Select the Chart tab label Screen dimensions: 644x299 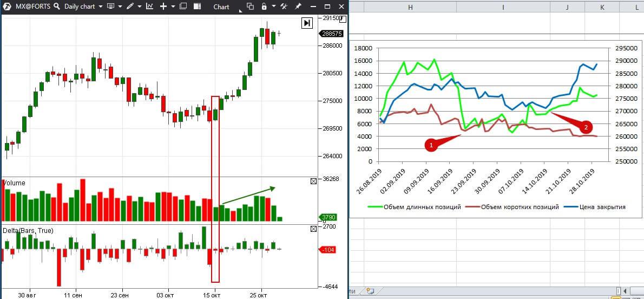pos(221,7)
